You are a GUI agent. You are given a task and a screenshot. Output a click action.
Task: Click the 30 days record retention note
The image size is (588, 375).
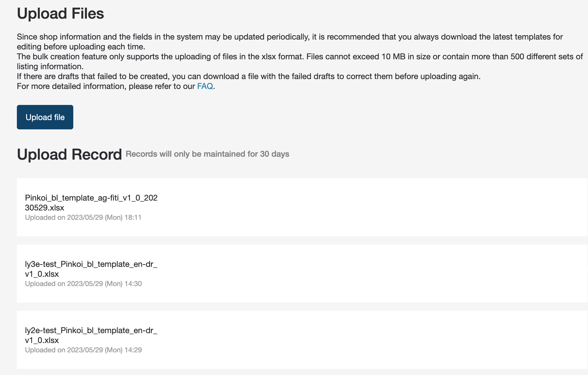pyautogui.click(x=207, y=154)
